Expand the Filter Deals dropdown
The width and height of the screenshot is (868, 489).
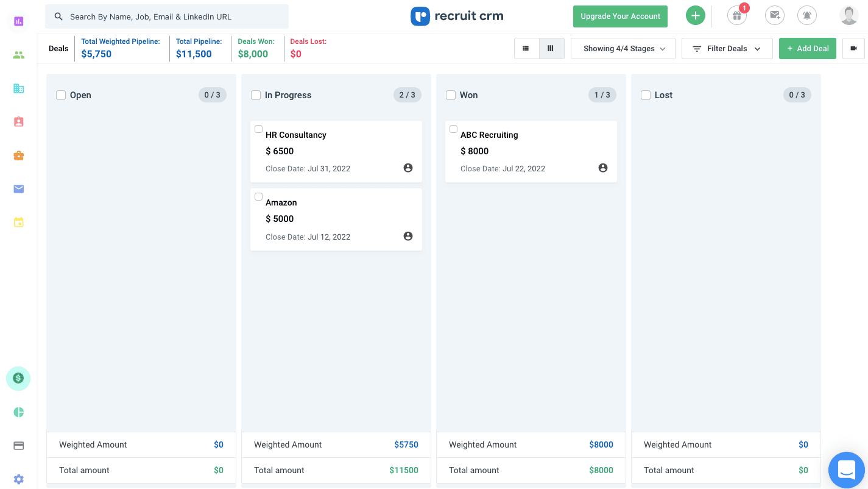point(727,48)
